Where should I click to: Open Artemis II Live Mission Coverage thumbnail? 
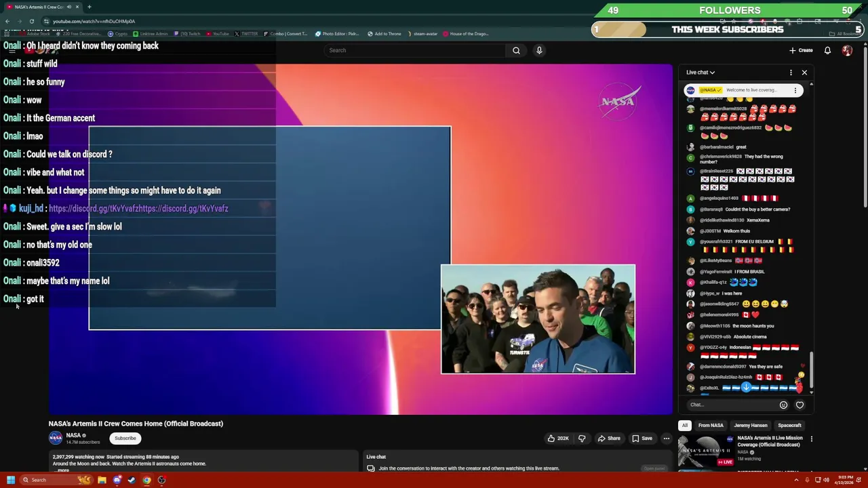coord(705,451)
